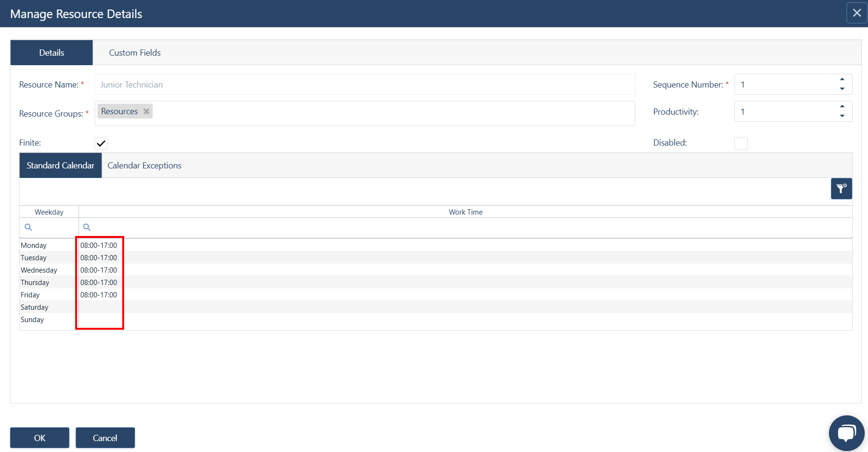The image size is (868, 452).
Task: Open the Calendar Exceptions tab
Action: [x=145, y=166]
